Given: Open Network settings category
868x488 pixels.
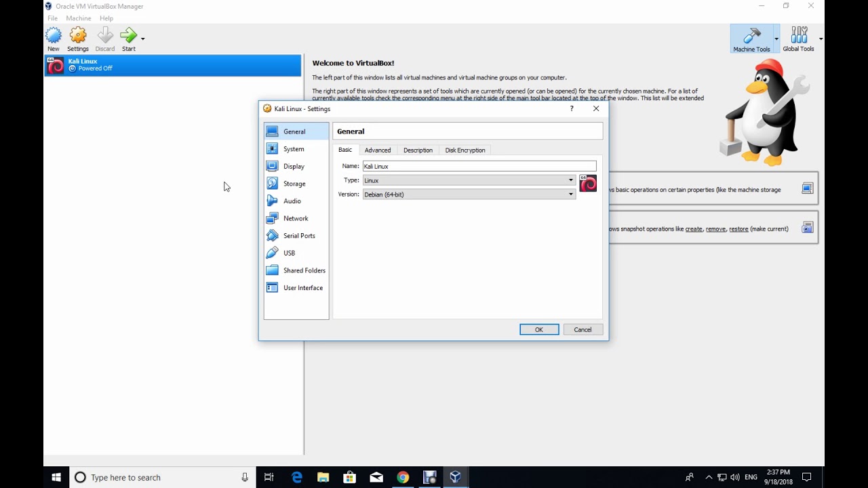Looking at the screenshot, I should point(296,218).
